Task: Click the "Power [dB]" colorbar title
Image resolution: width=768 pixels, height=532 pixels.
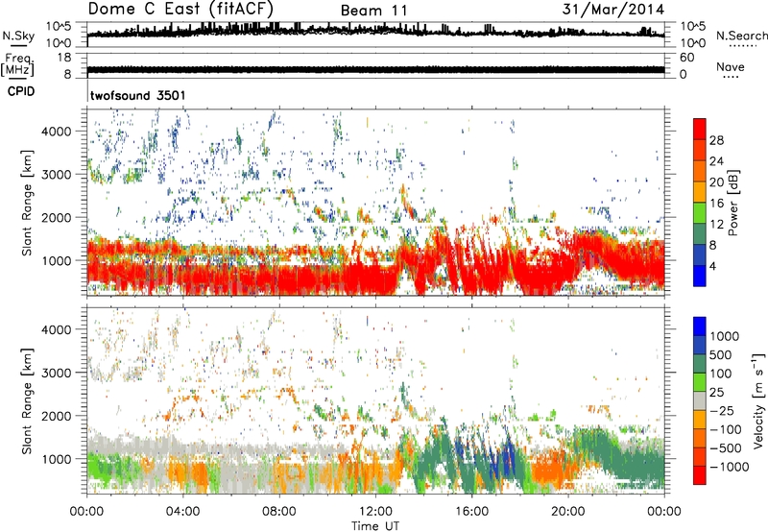Action: click(732, 203)
